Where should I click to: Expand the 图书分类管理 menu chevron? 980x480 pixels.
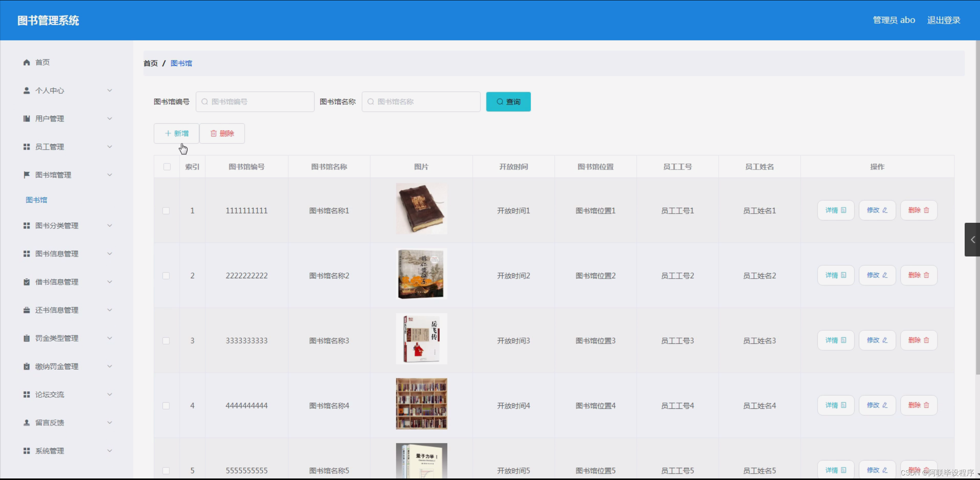(110, 226)
